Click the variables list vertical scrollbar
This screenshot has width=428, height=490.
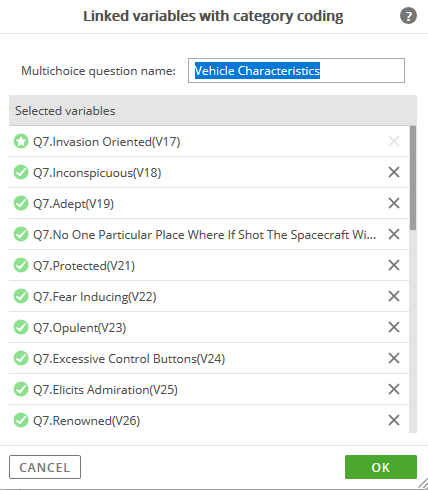click(x=413, y=279)
